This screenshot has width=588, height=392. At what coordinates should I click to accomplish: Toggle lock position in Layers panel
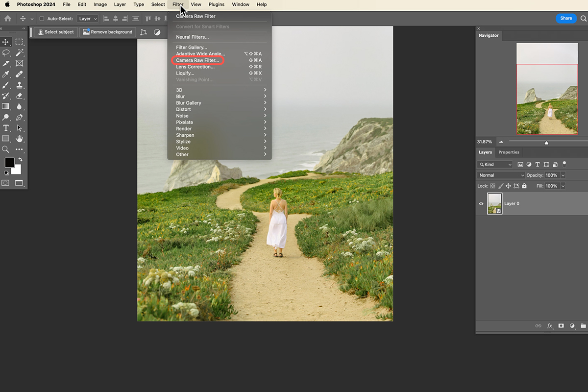pos(509,186)
